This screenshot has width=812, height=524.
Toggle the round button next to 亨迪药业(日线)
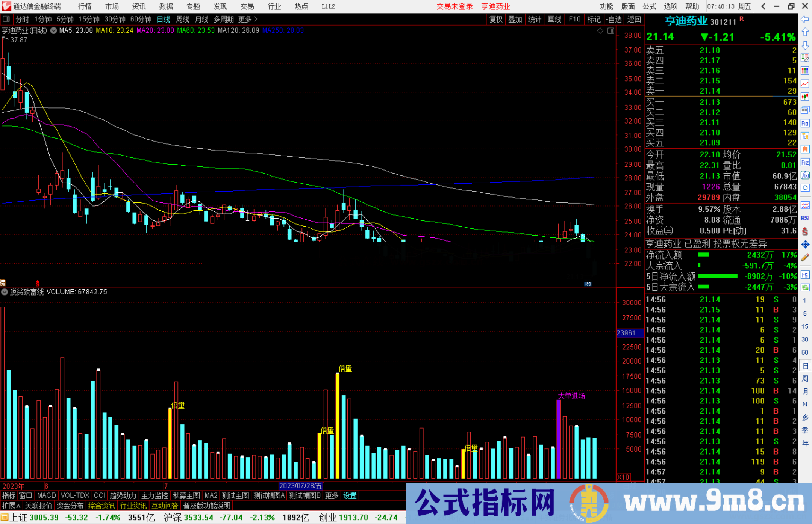(54, 30)
